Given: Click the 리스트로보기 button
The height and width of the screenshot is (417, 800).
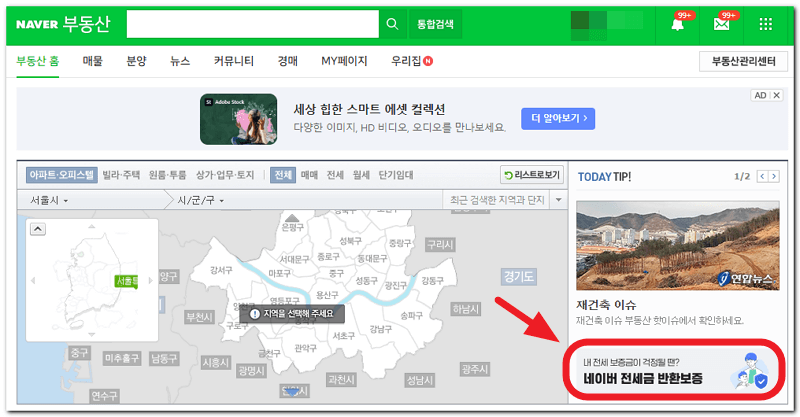Looking at the screenshot, I should pyautogui.click(x=531, y=175).
